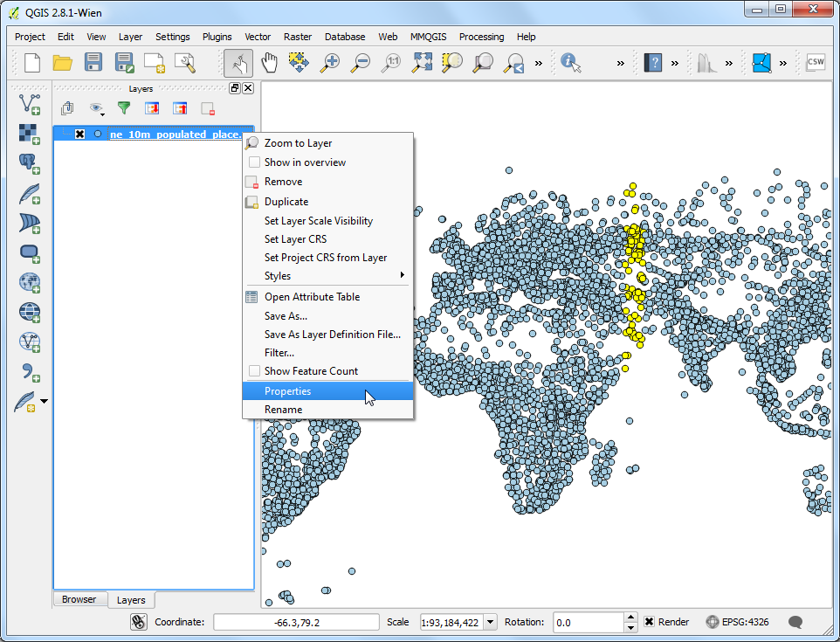Open the Vector menu

click(258, 37)
